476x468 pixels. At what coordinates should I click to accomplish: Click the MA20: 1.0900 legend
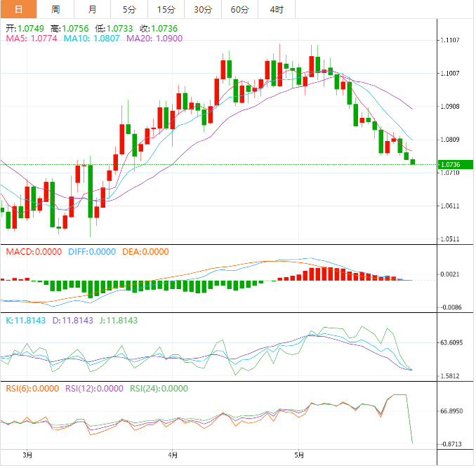click(154, 39)
